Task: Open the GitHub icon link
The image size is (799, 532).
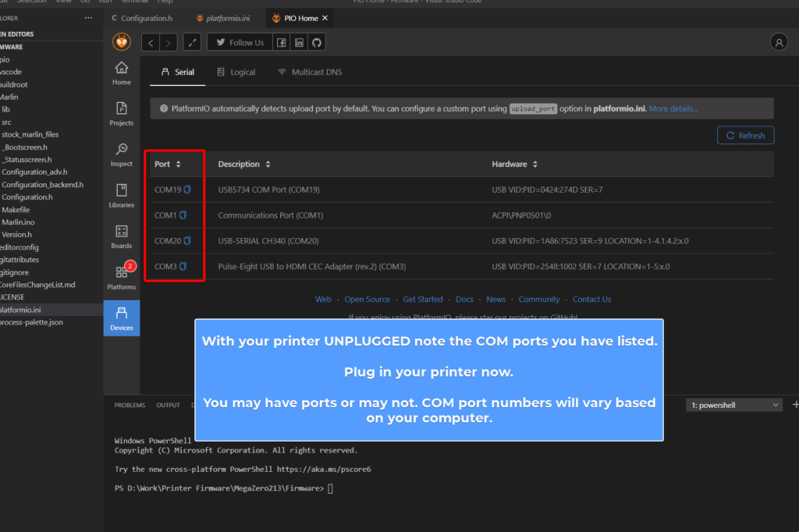Action: [x=317, y=43]
